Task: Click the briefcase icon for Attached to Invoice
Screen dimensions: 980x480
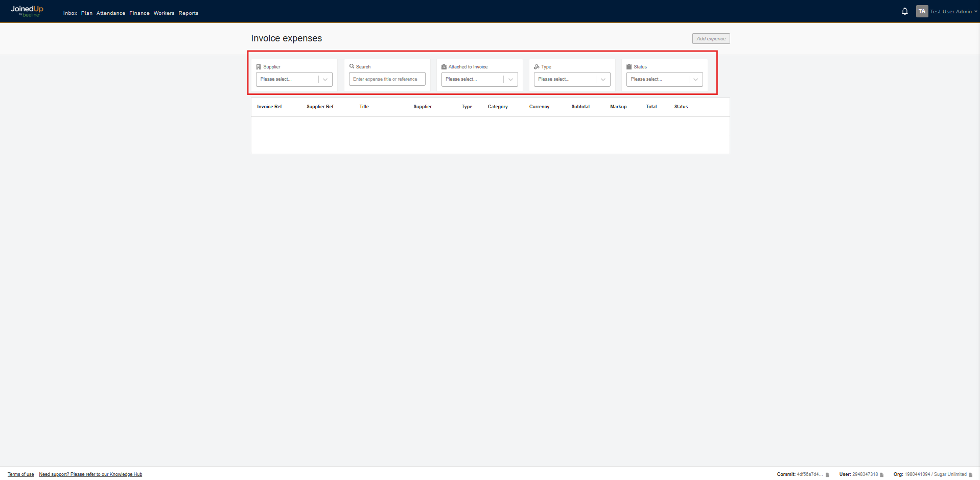Action: coord(444,66)
